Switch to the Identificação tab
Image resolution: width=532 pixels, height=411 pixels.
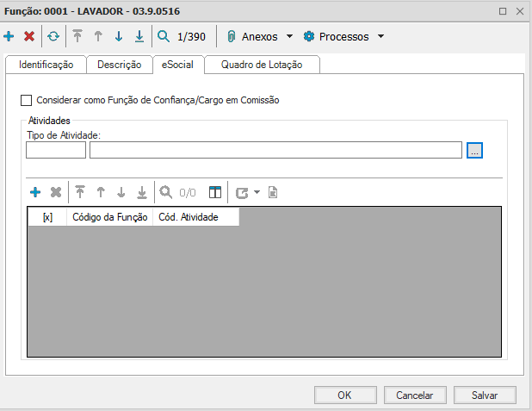coord(46,65)
